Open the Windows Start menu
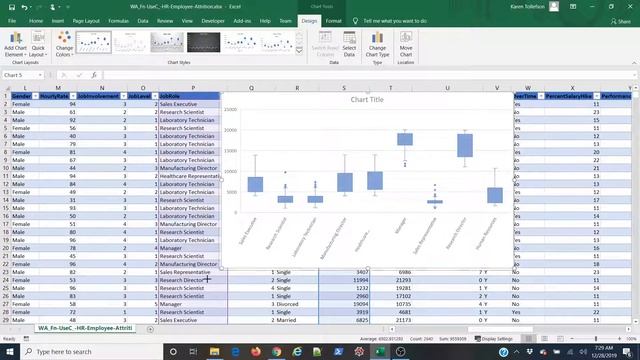 (x=9, y=351)
